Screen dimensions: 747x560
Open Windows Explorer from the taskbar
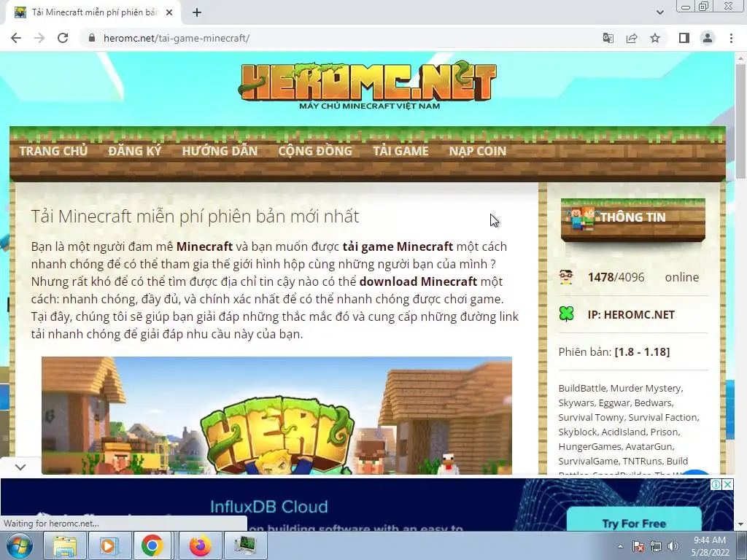tap(64, 545)
